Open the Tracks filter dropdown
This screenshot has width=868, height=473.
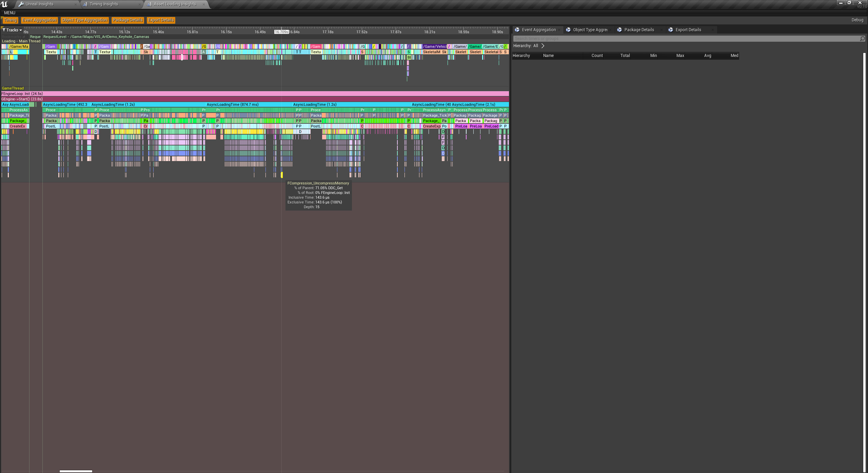click(12, 30)
